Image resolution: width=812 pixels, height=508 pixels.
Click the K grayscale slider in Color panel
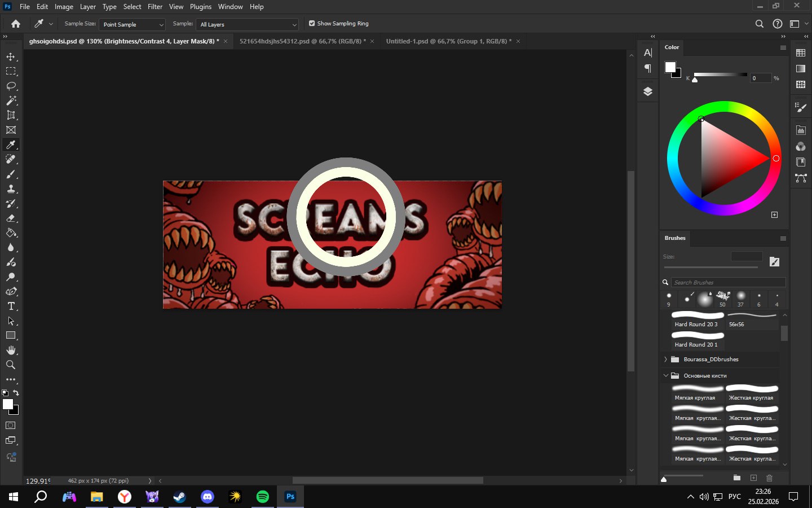pyautogui.click(x=720, y=75)
